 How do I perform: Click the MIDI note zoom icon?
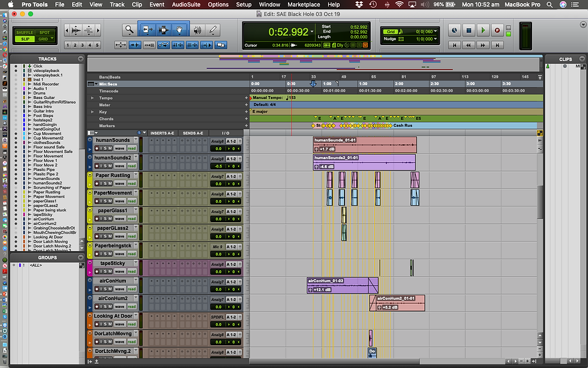click(89, 31)
